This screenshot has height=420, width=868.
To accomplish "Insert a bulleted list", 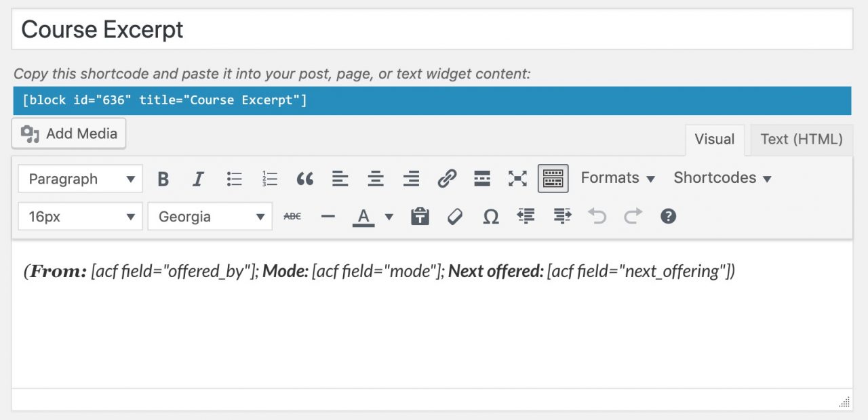I will coord(234,178).
